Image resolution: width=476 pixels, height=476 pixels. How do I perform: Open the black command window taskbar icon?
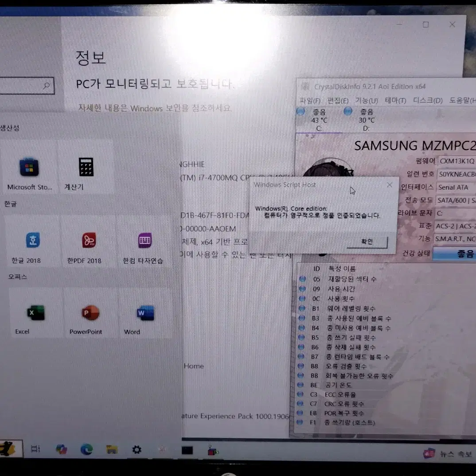click(x=187, y=450)
